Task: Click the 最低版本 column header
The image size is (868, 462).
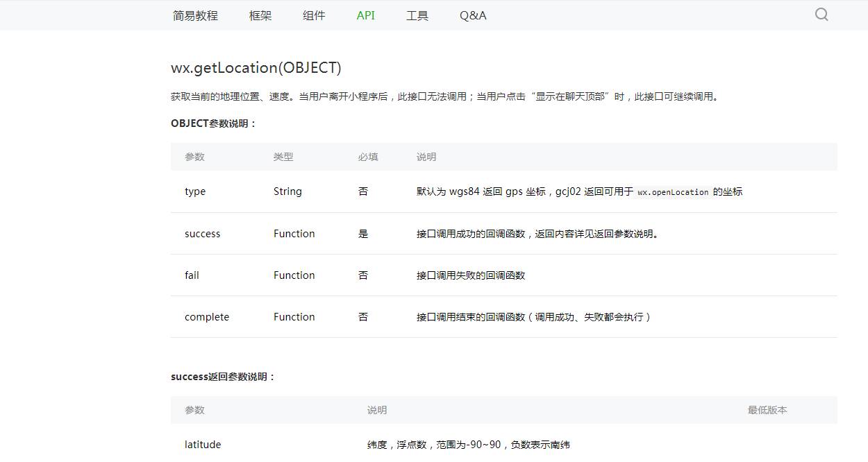Action: 767,410
